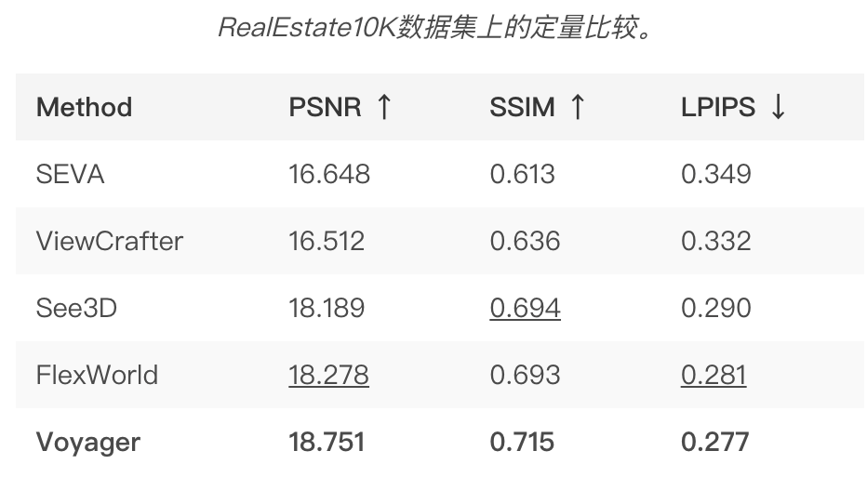Click Voyager's SSIM value 0.715
This screenshot has width=867, height=504.
coord(522,442)
